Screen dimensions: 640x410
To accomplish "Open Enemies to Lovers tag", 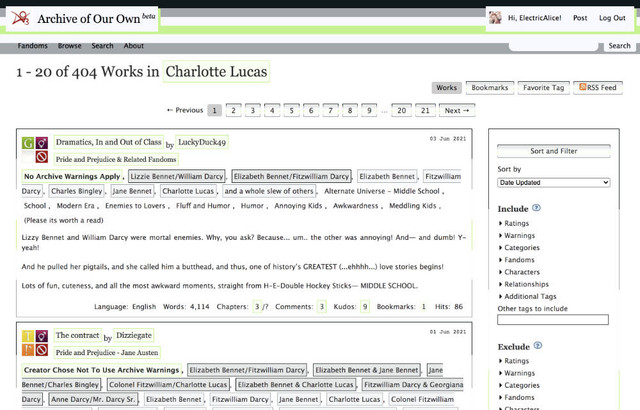I will pos(135,206).
